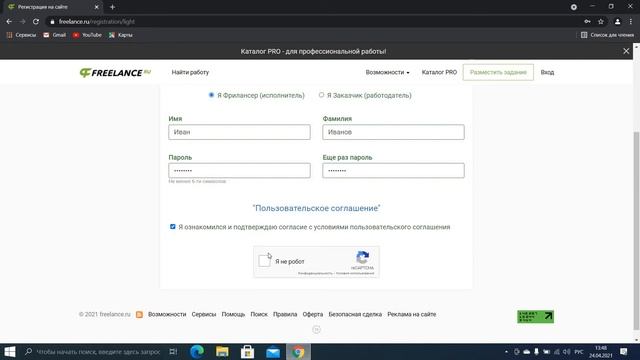Open footer link Помощь
Screen dimensions: 640x360
pos(233,314)
